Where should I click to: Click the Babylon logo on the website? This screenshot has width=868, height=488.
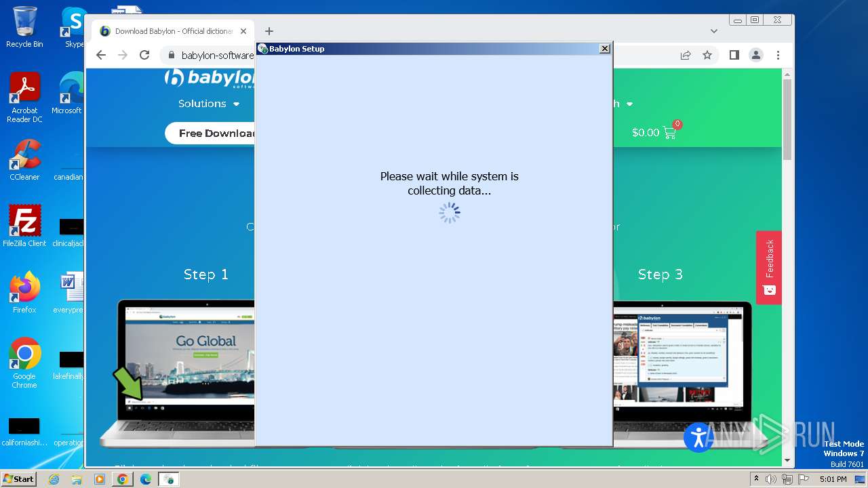point(210,78)
